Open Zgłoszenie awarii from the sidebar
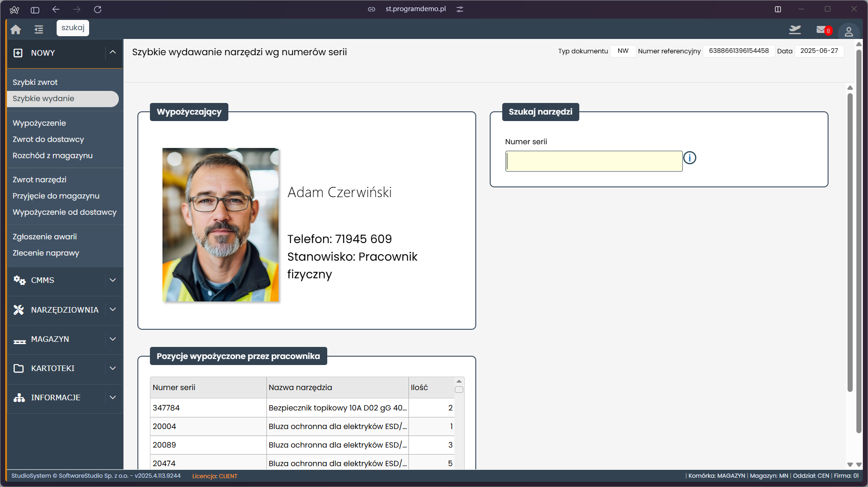This screenshot has height=487, width=868. click(45, 237)
